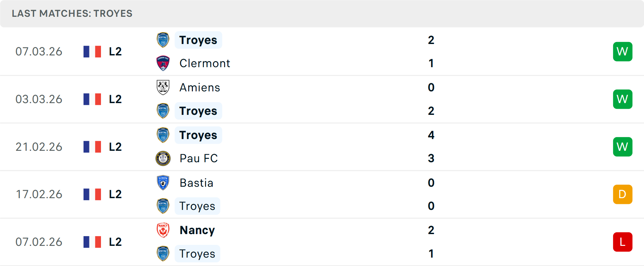Click the orange D draw badge
Screen dimensions: 644x266
[623, 194]
